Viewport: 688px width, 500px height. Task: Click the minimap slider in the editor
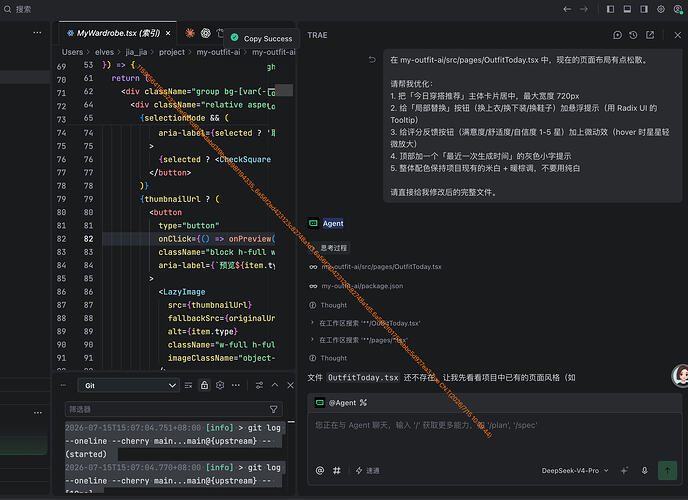(x=284, y=90)
